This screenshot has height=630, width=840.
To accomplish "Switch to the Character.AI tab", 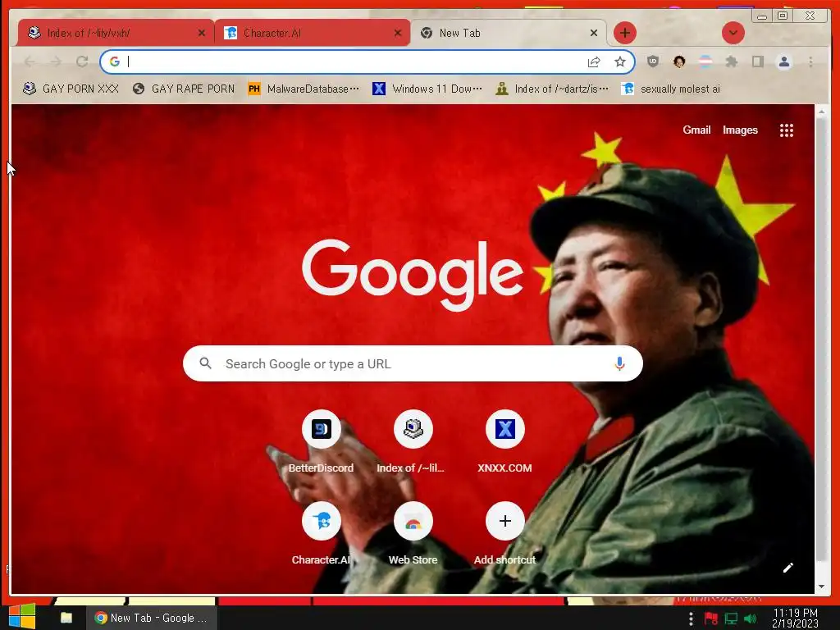I will [x=313, y=33].
